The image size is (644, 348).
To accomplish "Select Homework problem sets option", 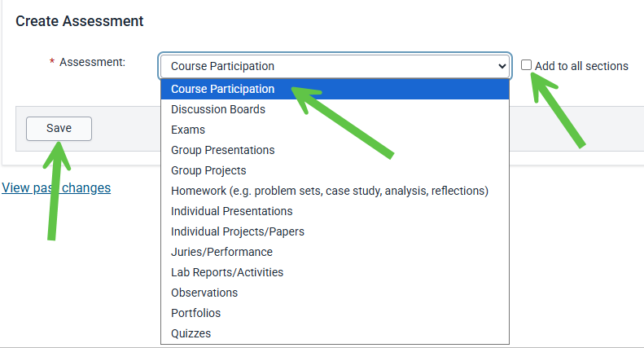I will pyautogui.click(x=335, y=191).
